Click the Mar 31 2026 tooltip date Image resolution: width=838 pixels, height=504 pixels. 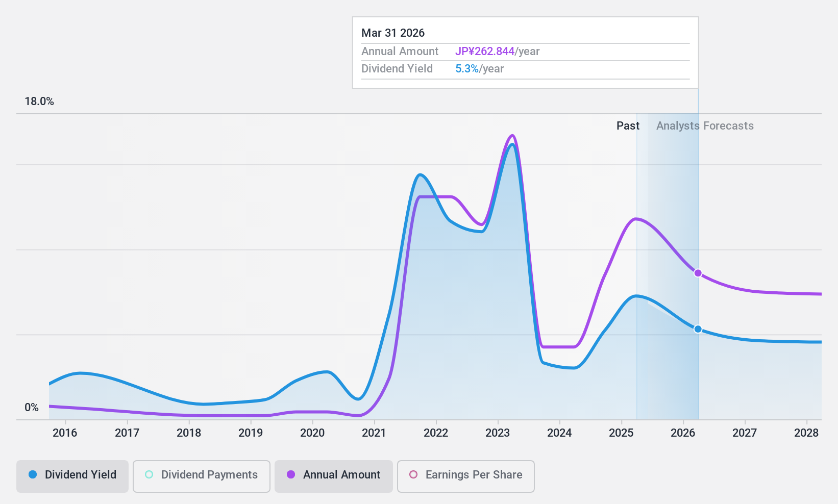pos(393,33)
